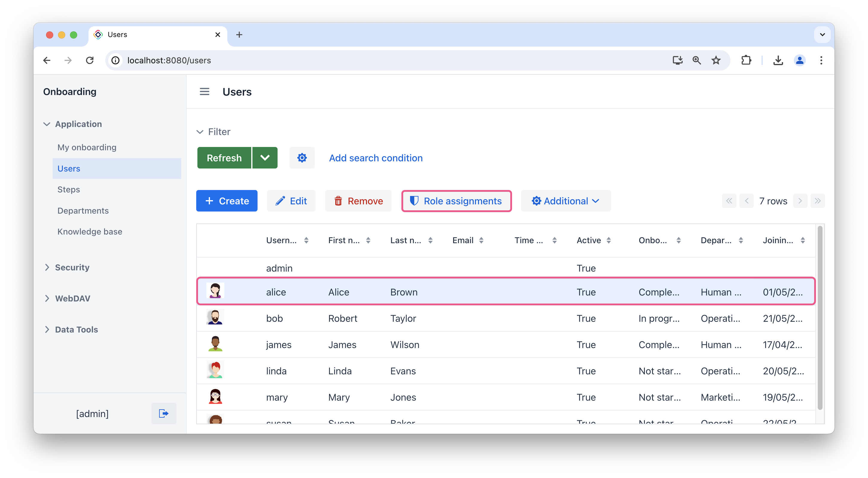
Task: Click the filter collapse arrow icon
Action: 200,131
